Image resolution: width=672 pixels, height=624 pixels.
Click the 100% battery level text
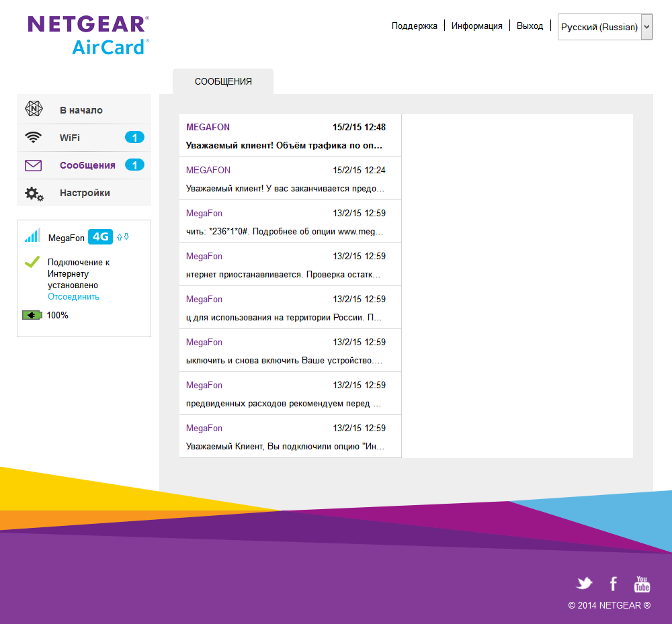click(57, 315)
